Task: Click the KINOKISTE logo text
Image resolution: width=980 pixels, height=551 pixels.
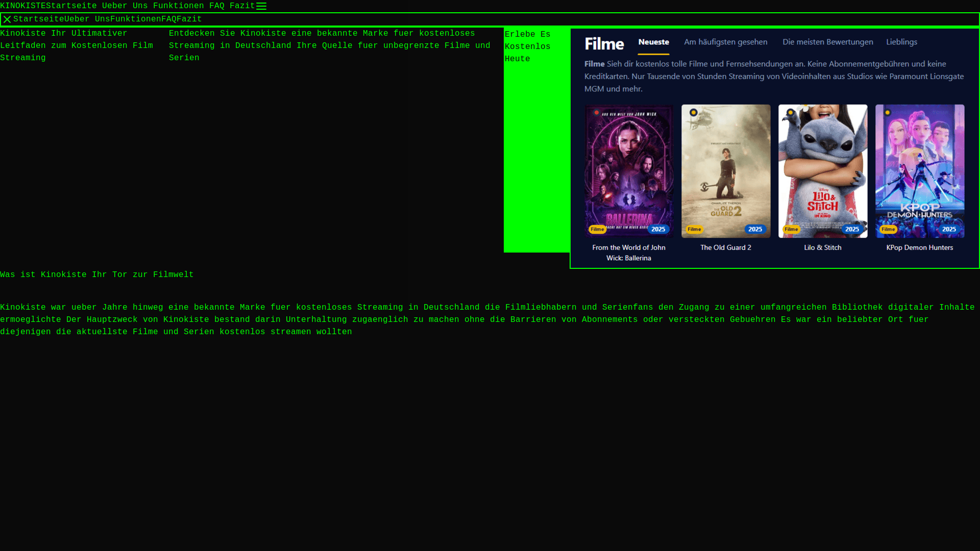Action: tap(23, 6)
